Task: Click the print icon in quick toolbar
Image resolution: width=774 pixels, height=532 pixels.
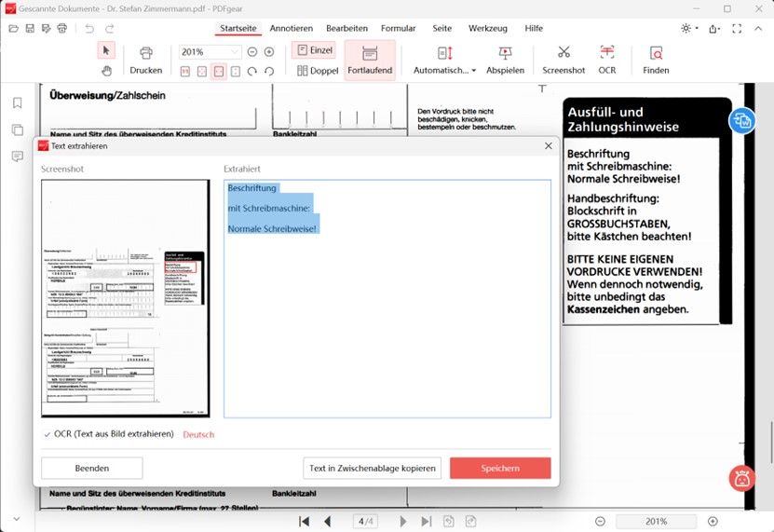Action: pos(62,29)
